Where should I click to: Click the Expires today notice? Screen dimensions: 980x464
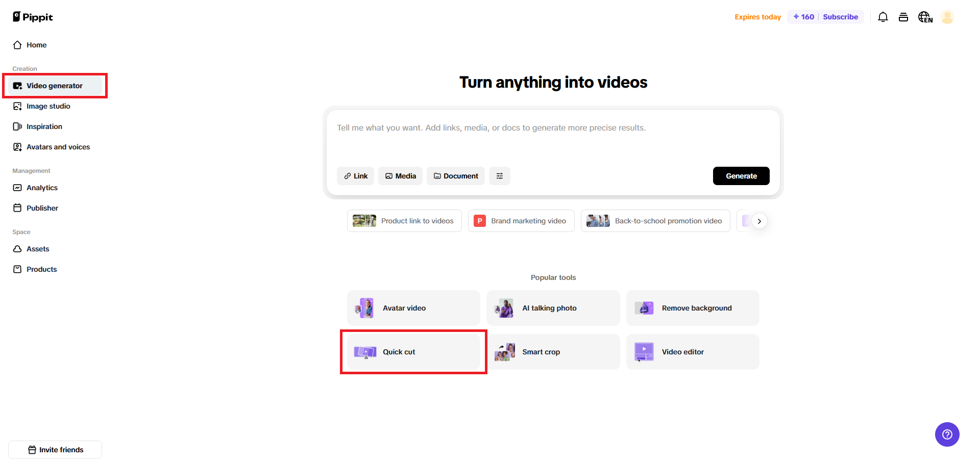(x=757, y=17)
